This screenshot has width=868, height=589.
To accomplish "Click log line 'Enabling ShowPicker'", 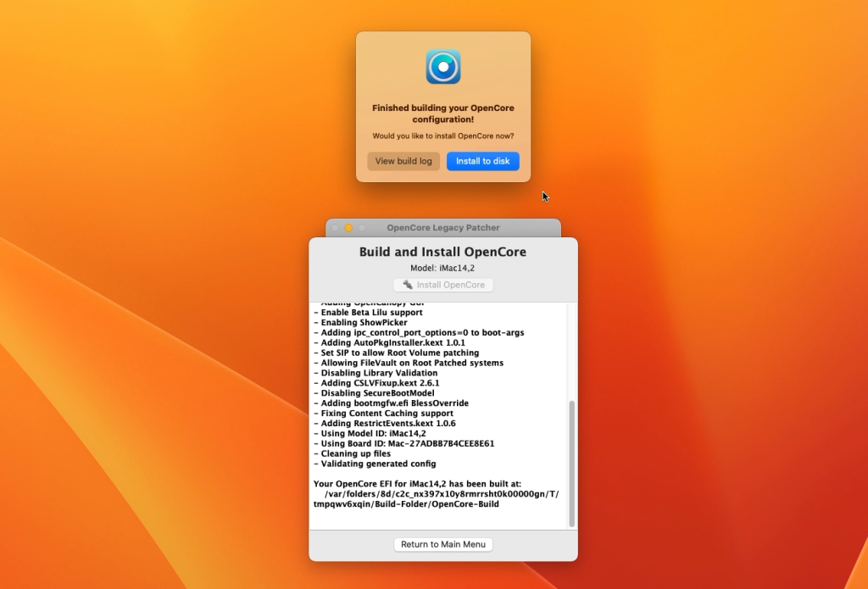I will 360,322.
